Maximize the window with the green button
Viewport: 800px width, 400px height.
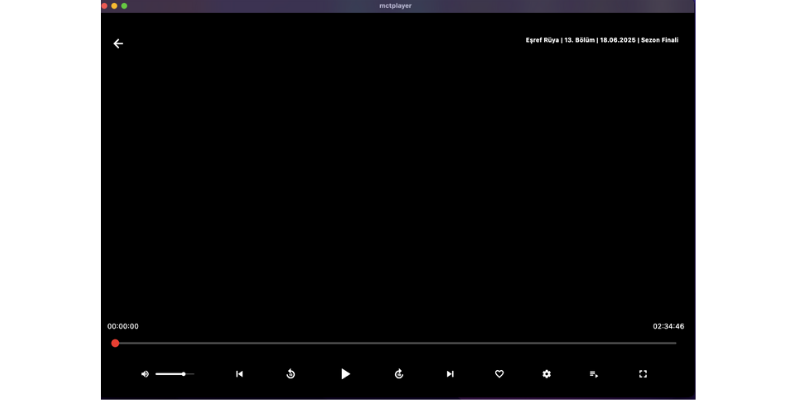click(x=124, y=5)
